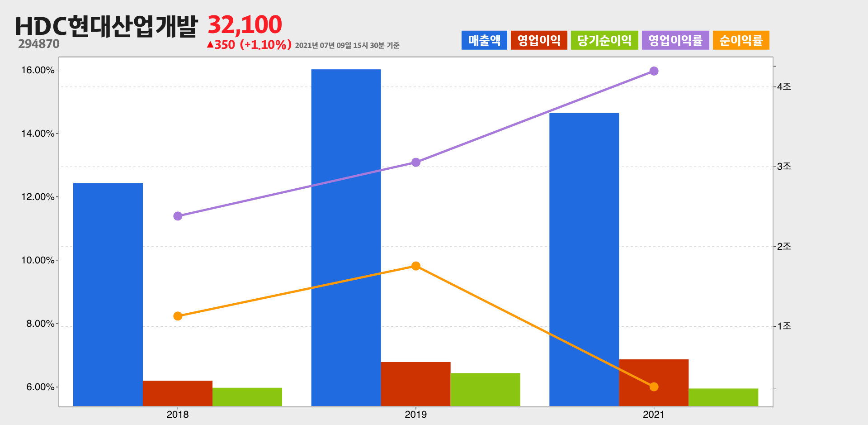Click the 4조 right axis label
The height and width of the screenshot is (425, 868).
pyautogui.click(x=784, y=86)
